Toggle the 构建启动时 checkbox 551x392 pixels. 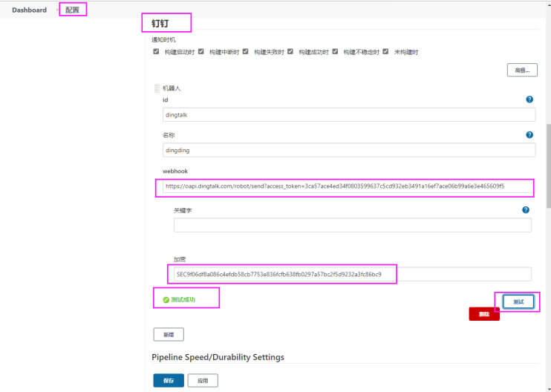156,52
